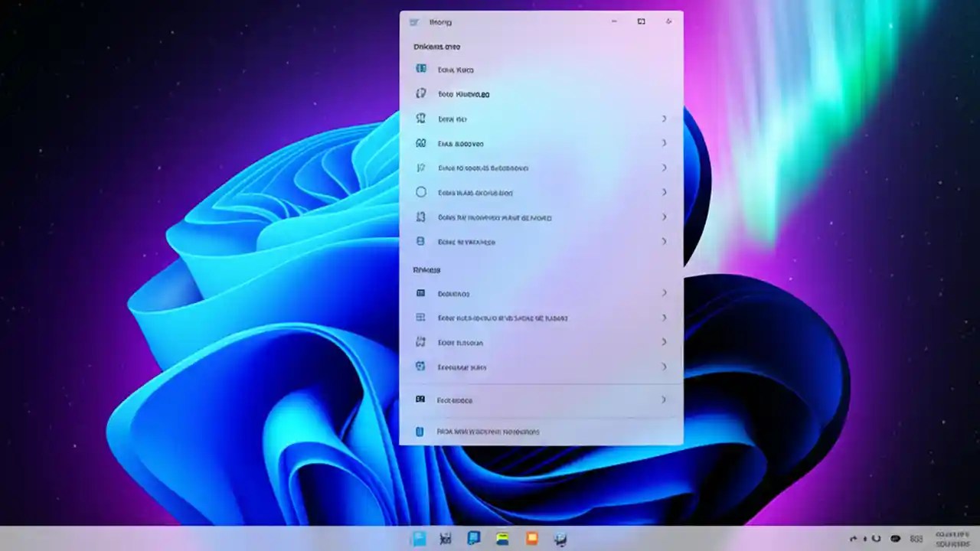Click the headphones icon in the devices list

[420, 143]
